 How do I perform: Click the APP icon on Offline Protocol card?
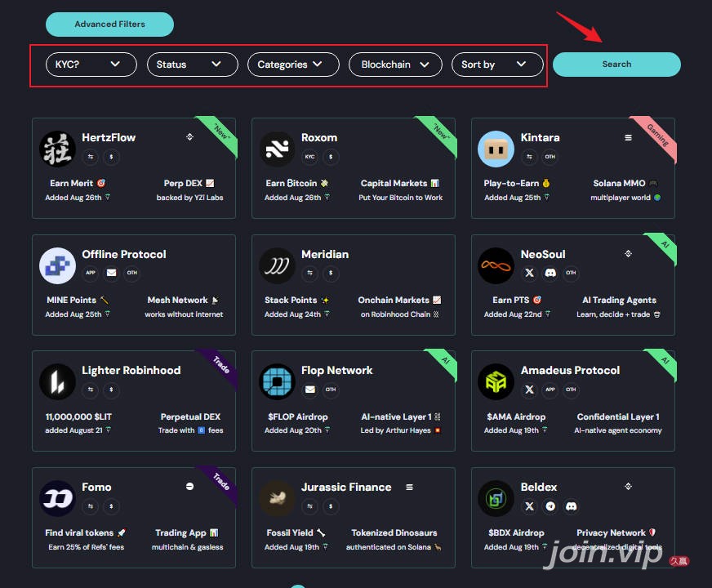91,273
